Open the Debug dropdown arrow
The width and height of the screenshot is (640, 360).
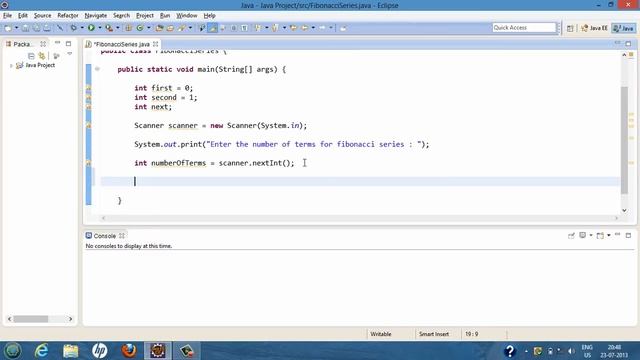coord(82,28)
